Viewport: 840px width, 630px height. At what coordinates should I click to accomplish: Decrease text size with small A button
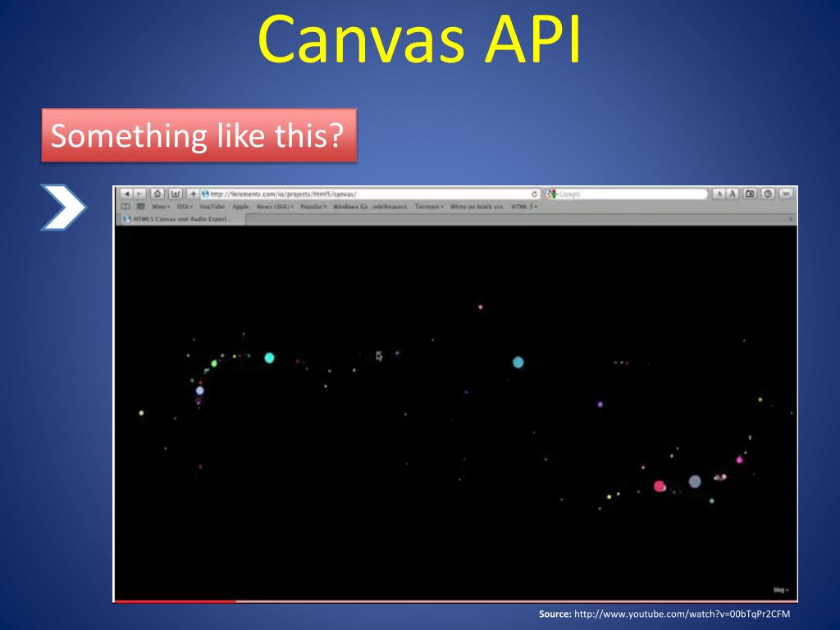pos(719,194)
